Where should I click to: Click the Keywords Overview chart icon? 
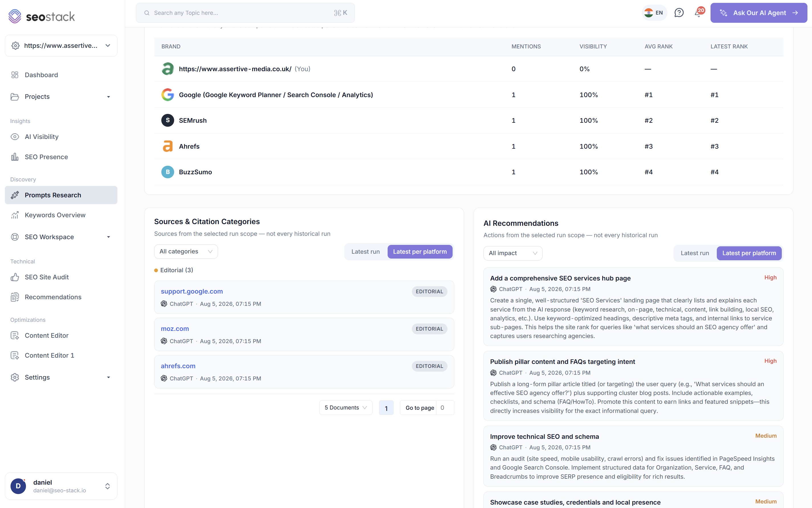coord(15,215)
